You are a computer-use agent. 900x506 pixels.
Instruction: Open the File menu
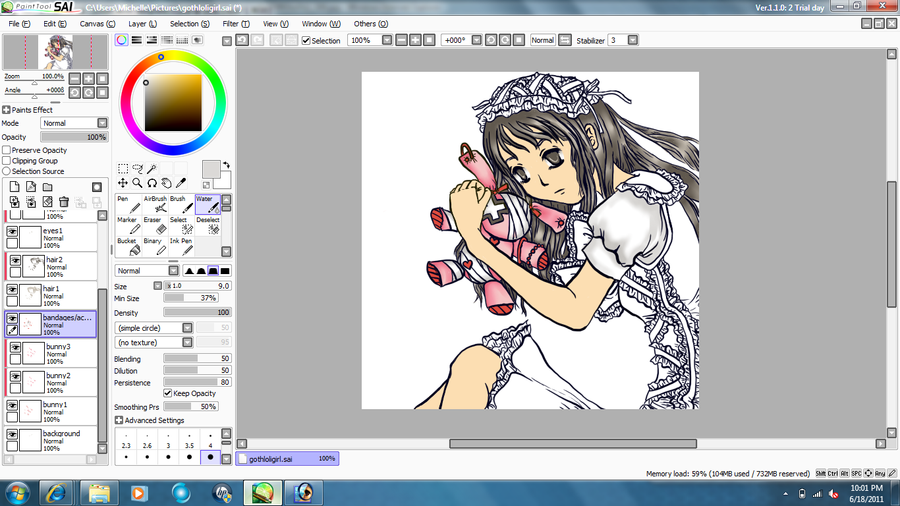[x=19, y=24]
